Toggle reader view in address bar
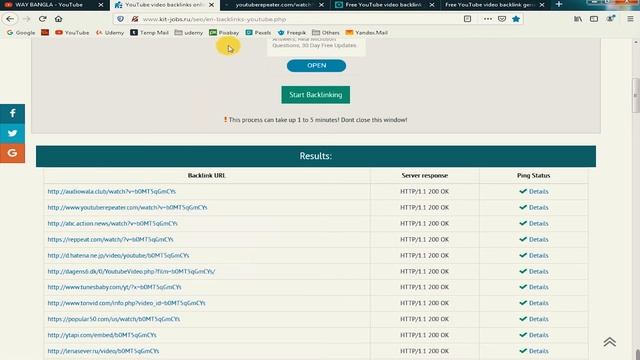Image resolution: width=640 pixels, height=360 pixels. tap(467, 19)
